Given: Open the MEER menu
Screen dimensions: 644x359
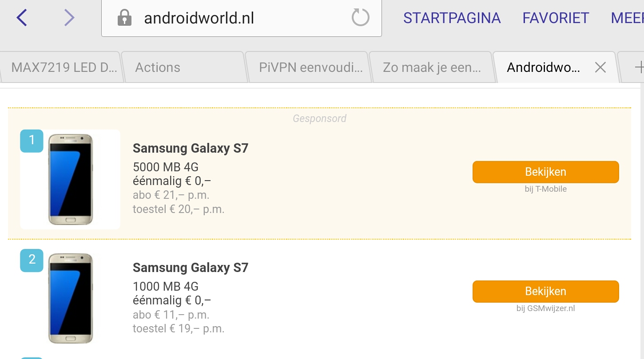Looking at the screenshot, I should tap(627, 18).
